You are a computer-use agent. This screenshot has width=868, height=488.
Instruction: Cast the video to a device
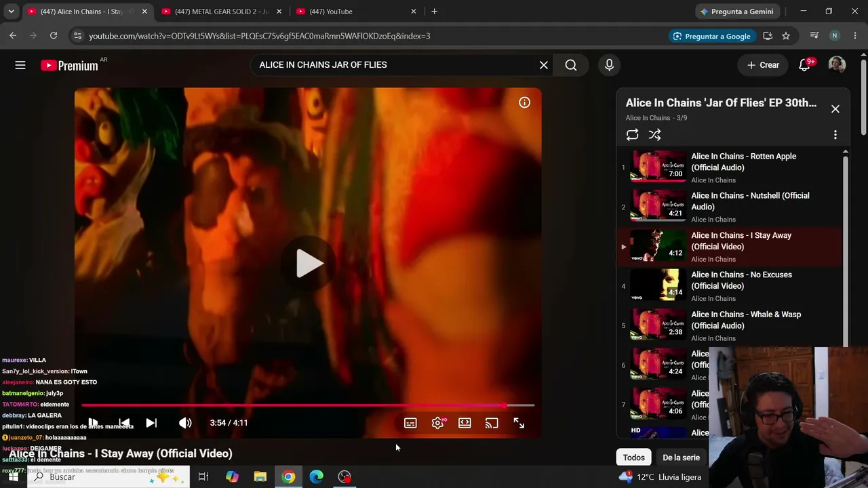[492, 423]
